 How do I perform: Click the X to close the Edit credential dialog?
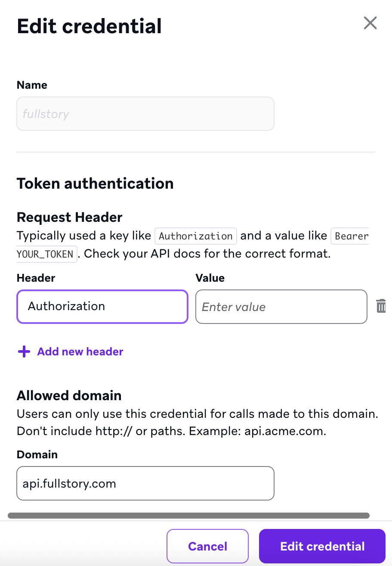[x=370, y=23]
